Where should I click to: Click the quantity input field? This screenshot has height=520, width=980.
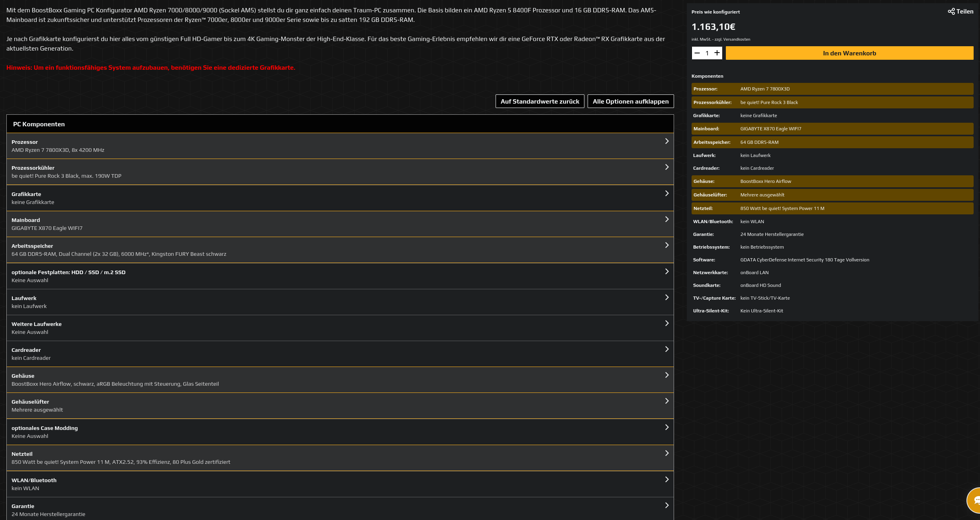(x=707, y=53)
